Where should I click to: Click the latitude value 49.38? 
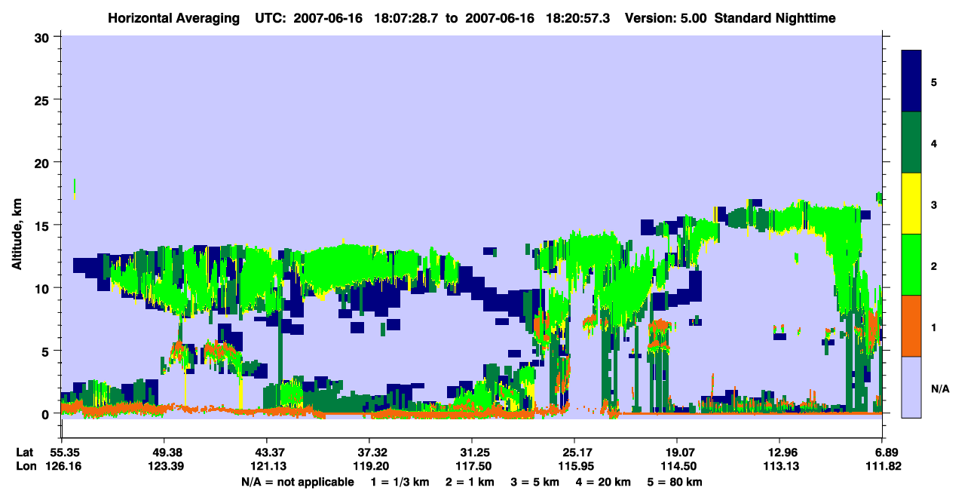click(164, 452)
